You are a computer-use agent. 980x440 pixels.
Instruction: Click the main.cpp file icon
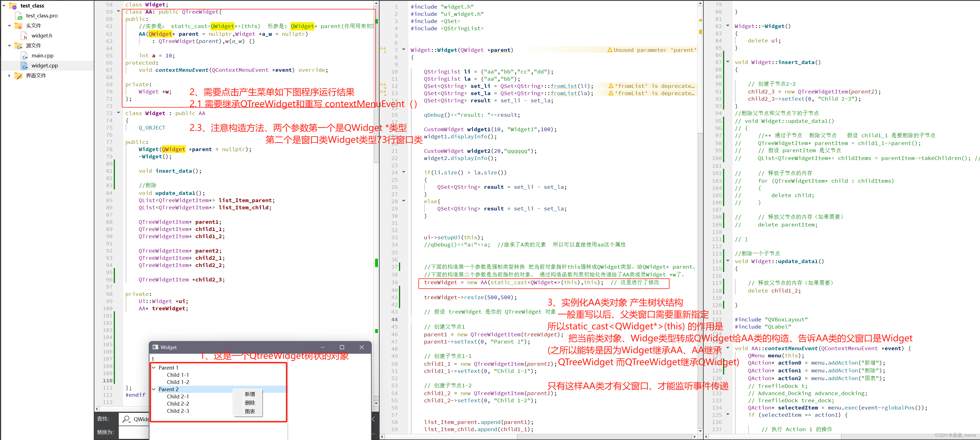coord(24,56)
